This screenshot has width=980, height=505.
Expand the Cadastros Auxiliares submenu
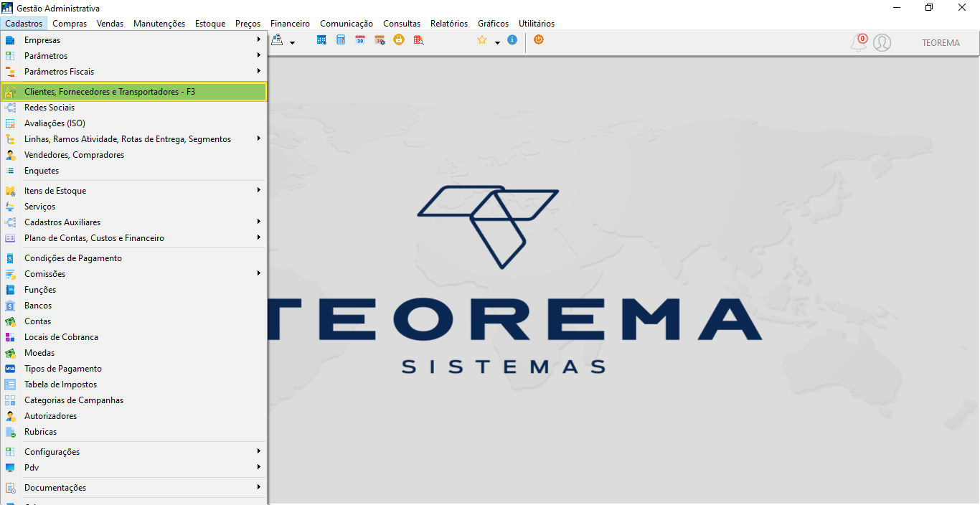(134, 222)
